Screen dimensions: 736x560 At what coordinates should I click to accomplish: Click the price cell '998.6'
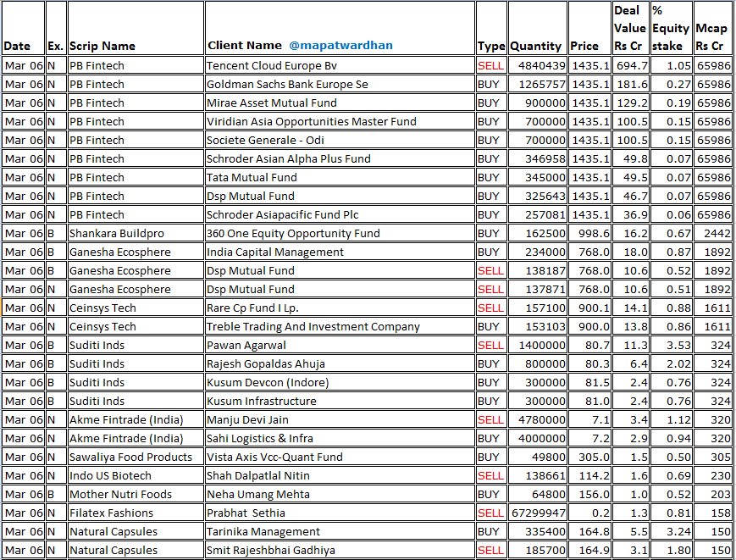589,233
